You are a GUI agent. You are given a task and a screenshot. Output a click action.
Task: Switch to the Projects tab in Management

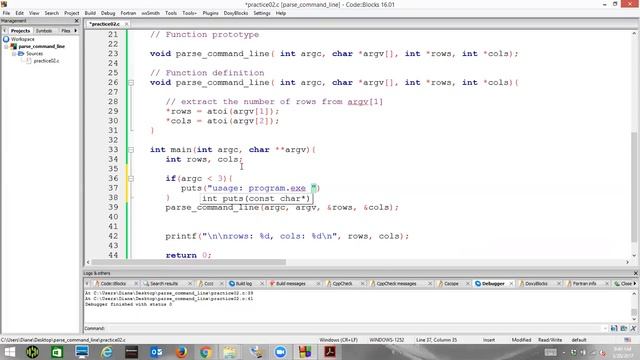pyautogui.click(x=20, y=31)
